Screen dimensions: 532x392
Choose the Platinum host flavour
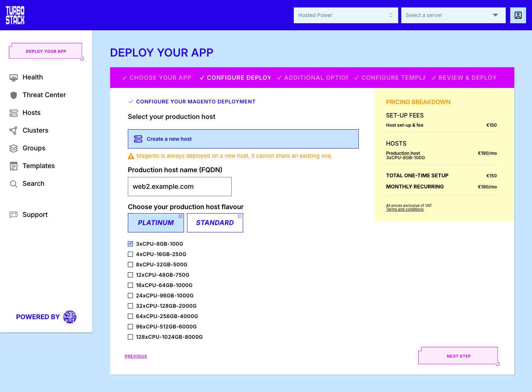156,223
